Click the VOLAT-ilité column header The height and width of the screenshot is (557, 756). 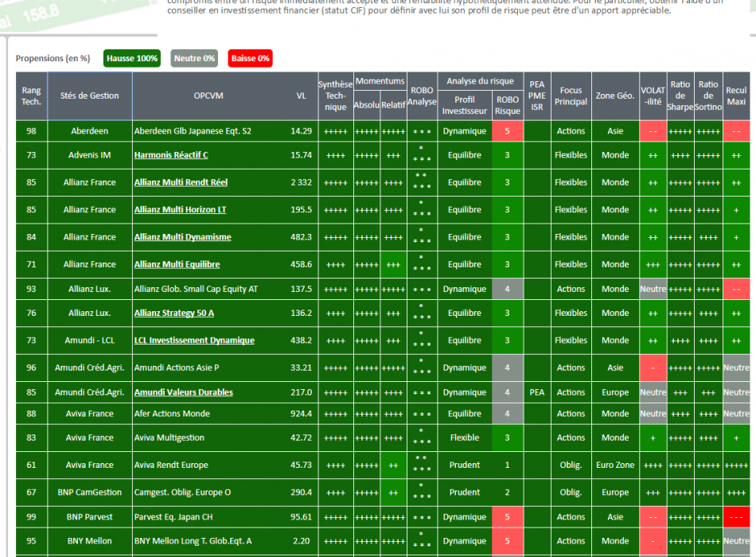[x=653, y=96]
